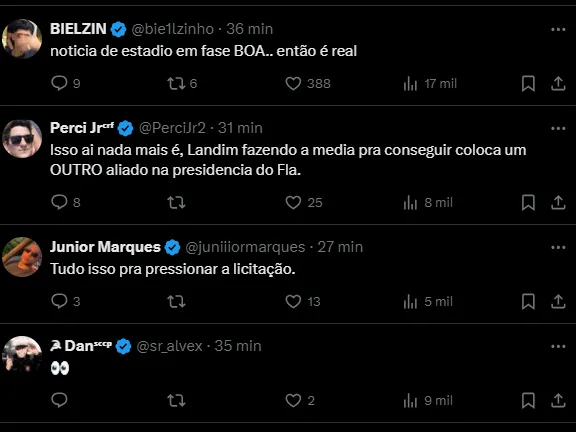Like Junior Marques' tweet with 13 likes
The height and width of the screenshot is (432, 576).
(303, 302)
